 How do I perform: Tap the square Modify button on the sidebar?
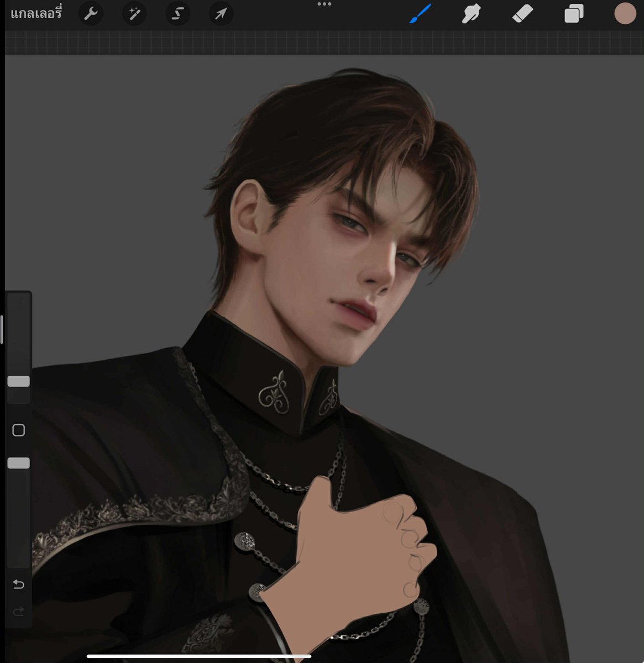[19, 429]
